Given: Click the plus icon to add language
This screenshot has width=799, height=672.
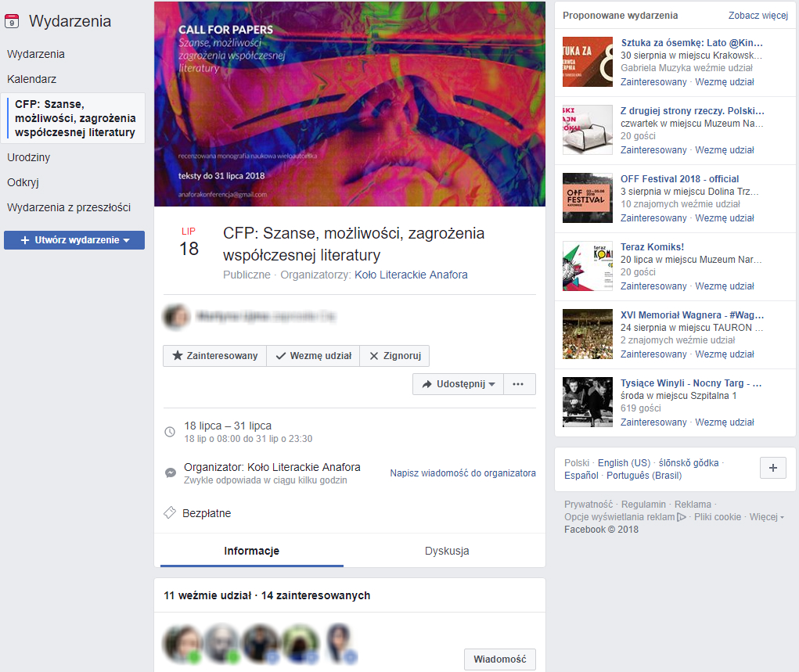Looking at the screenshot, I should pos(773,468).
